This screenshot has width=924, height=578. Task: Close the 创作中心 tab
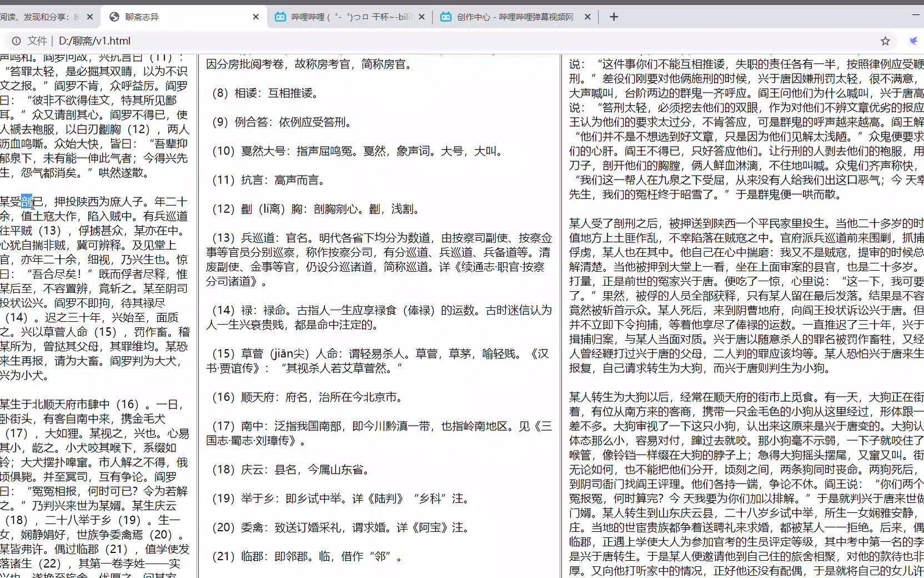(x=587, y=17)
